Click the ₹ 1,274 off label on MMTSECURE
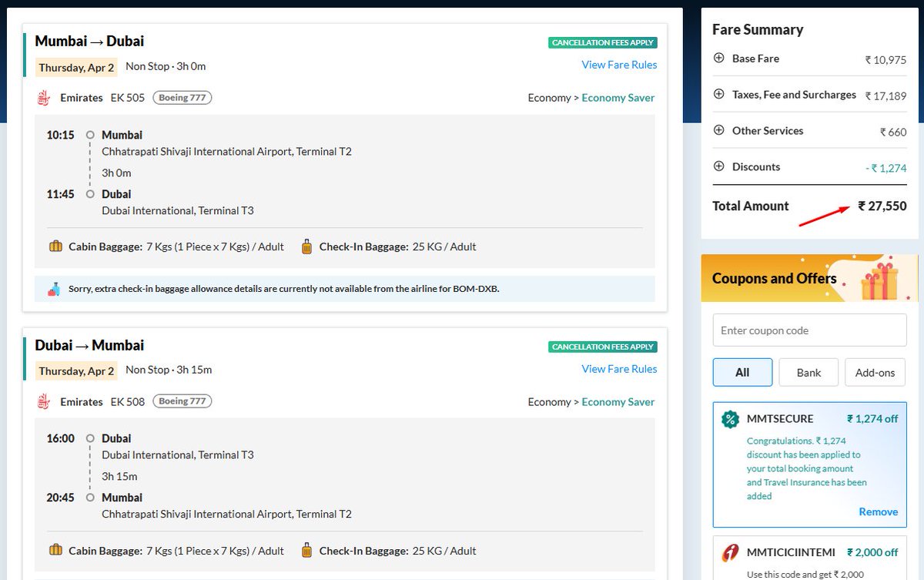 [x=872, y=419]
